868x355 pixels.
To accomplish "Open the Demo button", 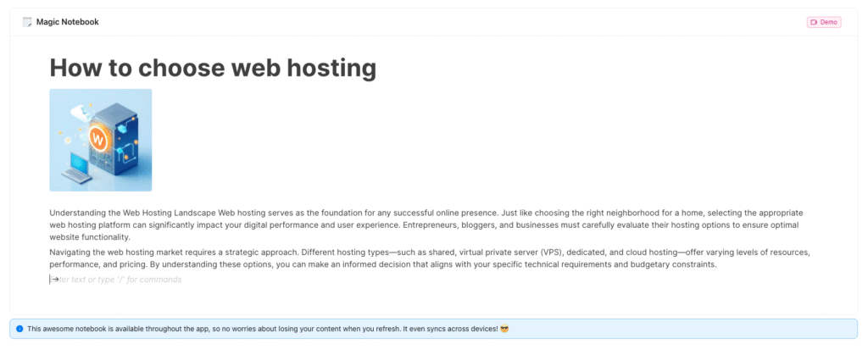I will coord(823,22).
